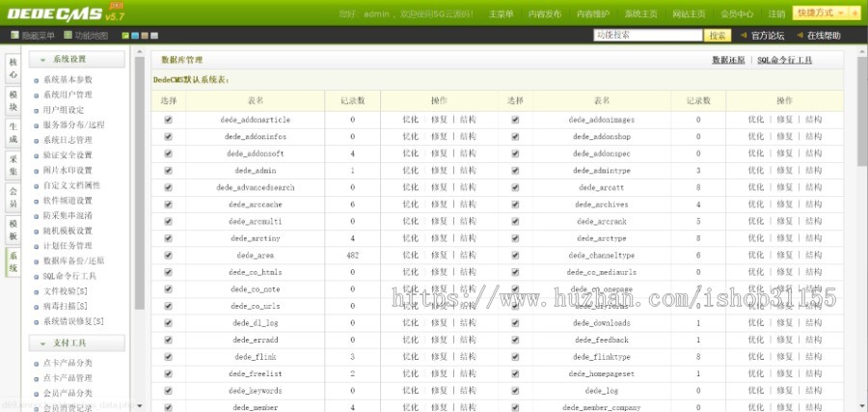
Task: Open the 数据还原 link
Action: point(728,60)
